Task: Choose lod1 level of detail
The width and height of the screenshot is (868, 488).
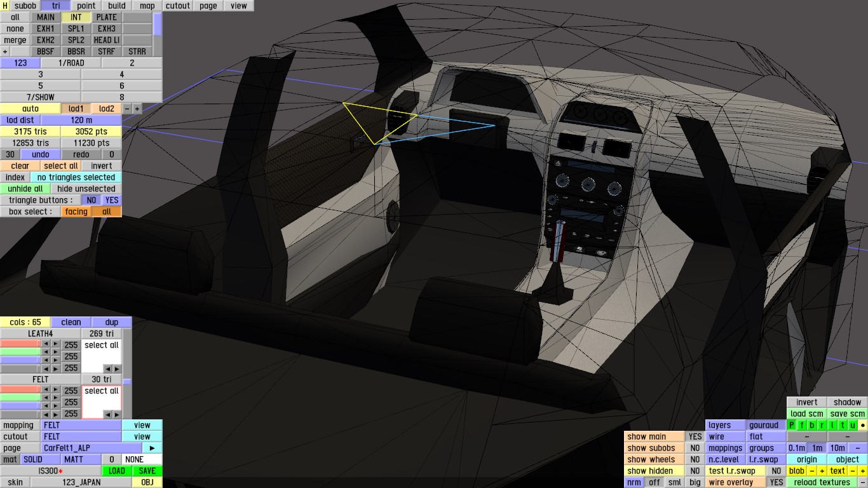Action: click(x=76, y=109)
